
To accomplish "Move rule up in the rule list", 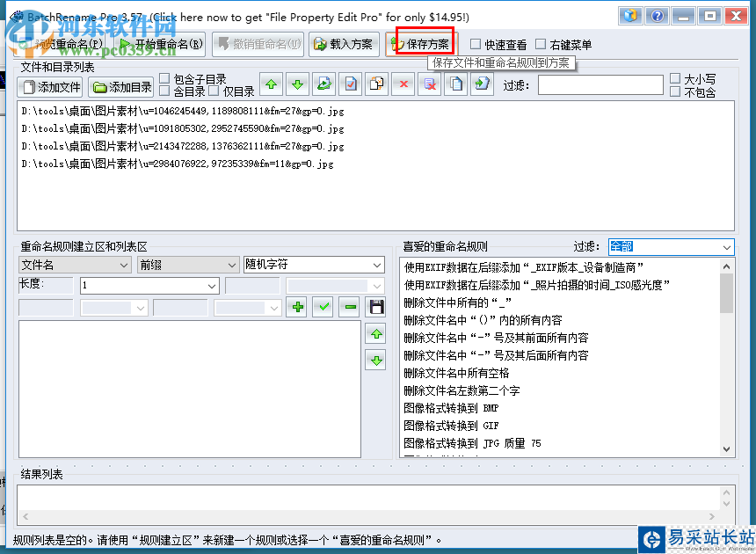I will click(x=376, y=333).
